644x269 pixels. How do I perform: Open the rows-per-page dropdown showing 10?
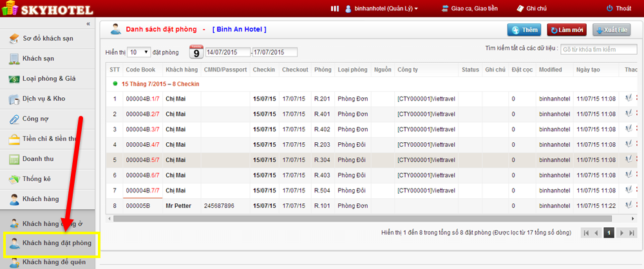pyautogui.click(x=138, y=51)
